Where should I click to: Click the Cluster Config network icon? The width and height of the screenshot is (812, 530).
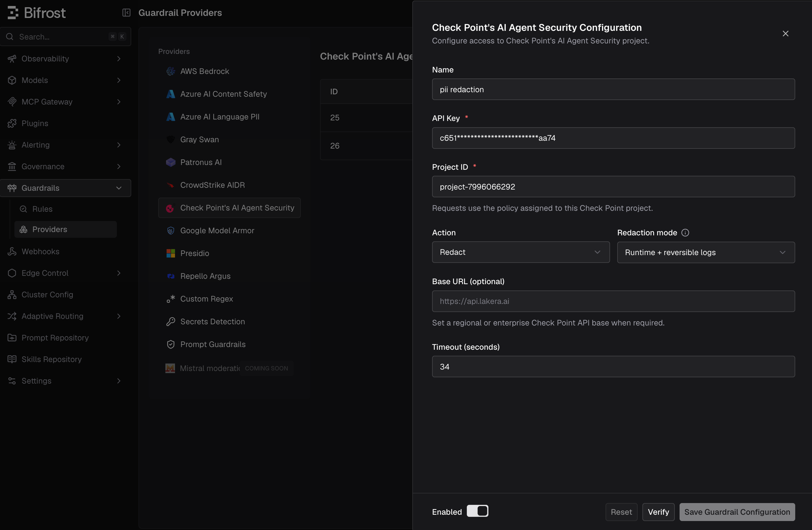point(12,295)
